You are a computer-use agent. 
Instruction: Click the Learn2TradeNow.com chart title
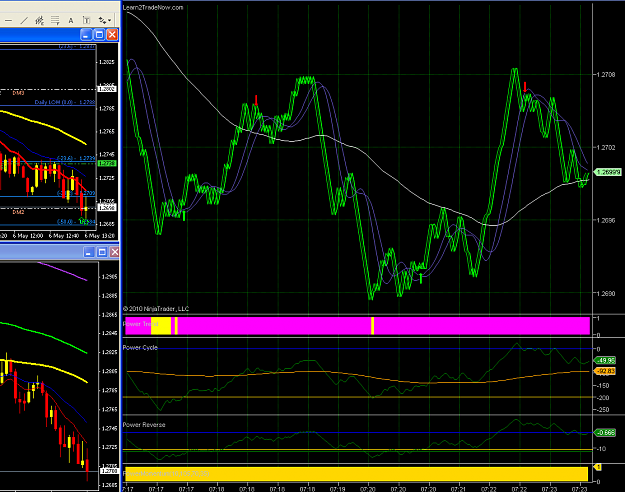click(153, 8)
